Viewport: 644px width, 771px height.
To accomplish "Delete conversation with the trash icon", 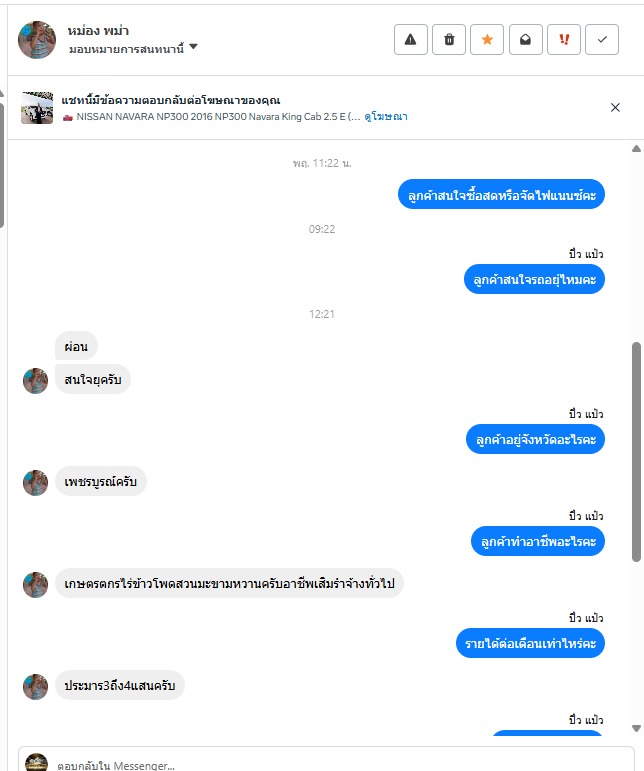I will click(x=449, y=39).
